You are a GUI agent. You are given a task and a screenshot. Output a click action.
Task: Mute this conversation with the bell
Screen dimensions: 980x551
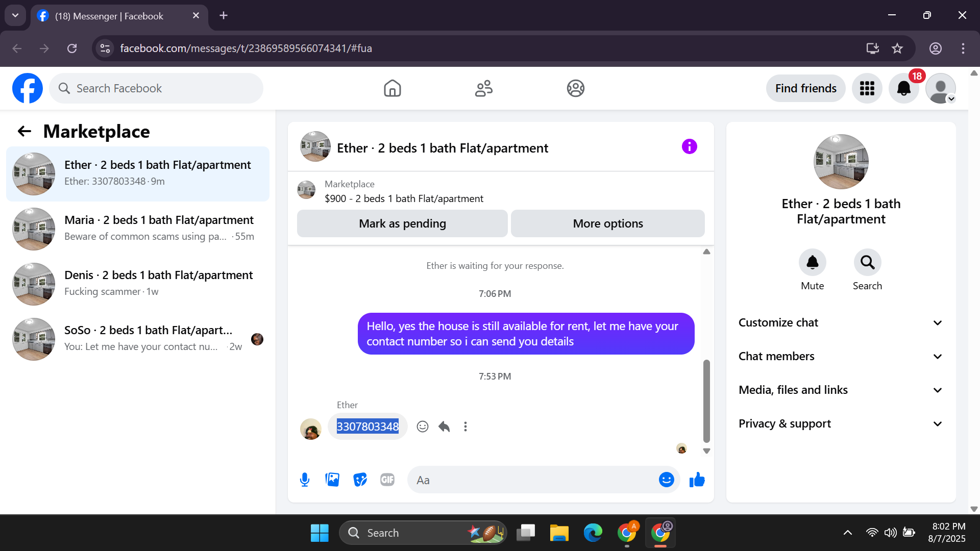point(812,262)
